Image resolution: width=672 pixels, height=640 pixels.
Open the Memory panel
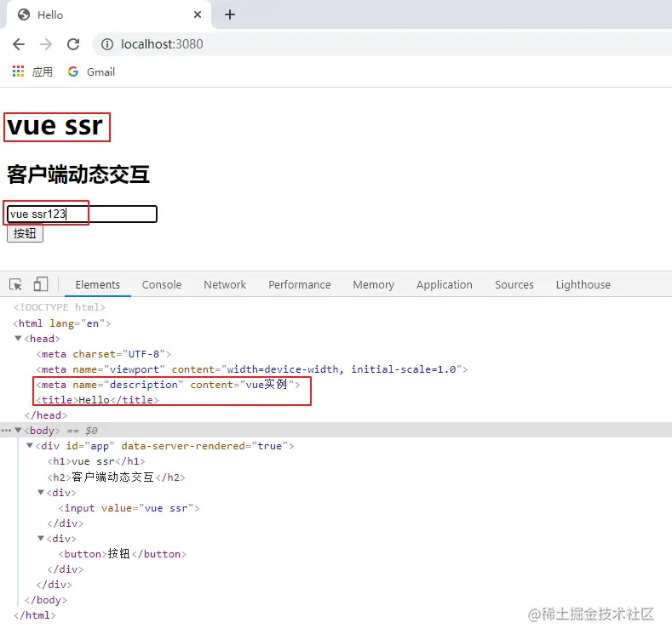click(373, 285)
